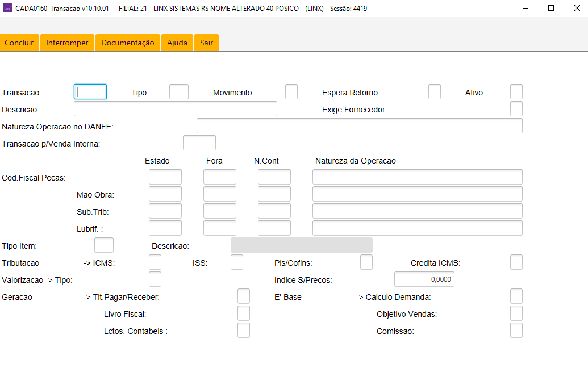
Task: Toggle the Ativo box
Action: coord(516,92)
